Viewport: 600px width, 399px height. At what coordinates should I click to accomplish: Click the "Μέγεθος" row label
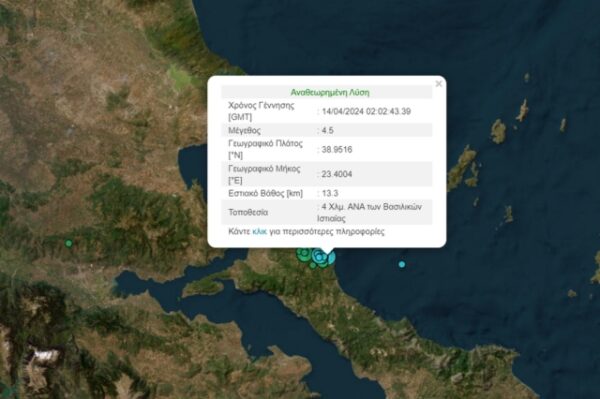coord(245,130)
